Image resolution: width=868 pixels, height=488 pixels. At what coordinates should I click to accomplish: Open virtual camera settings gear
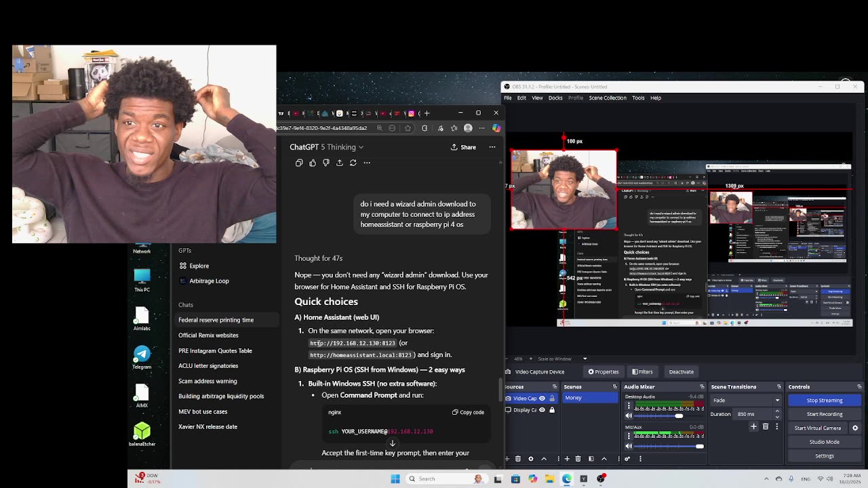coord(855,428)
